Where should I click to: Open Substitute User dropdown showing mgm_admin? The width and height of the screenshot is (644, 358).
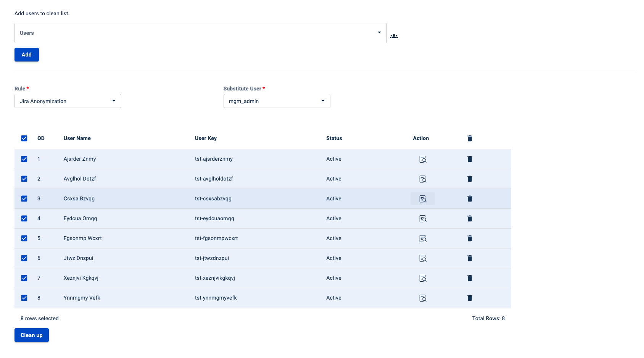pos(277,101)
